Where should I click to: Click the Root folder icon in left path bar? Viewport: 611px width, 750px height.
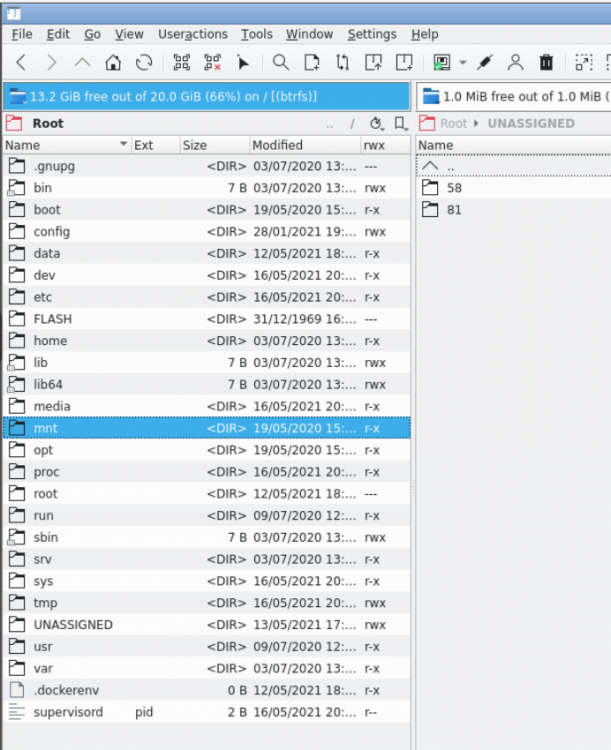tap(14, 123)
